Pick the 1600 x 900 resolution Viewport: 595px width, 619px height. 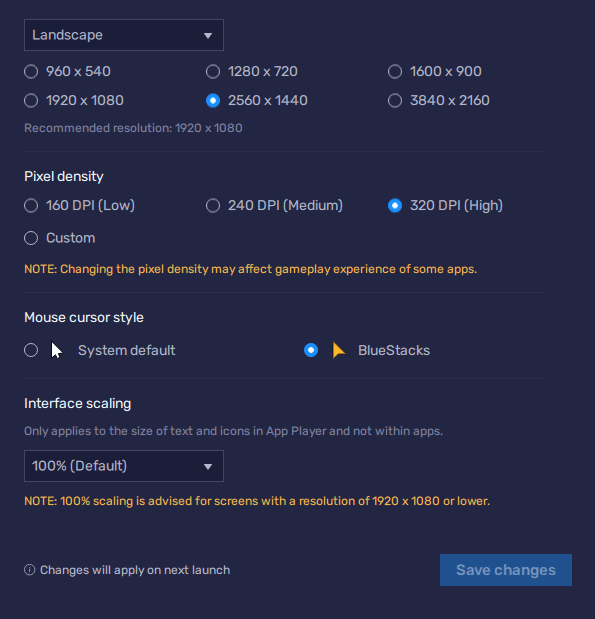tap(395, 72)
